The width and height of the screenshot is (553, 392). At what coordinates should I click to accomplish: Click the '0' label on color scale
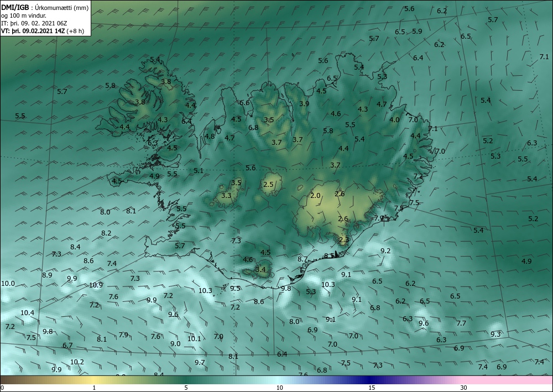click(x=2, y=388)
